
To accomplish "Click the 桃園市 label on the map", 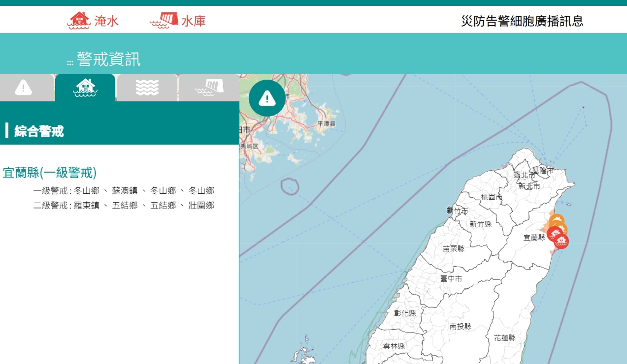I will click(492, 197).
